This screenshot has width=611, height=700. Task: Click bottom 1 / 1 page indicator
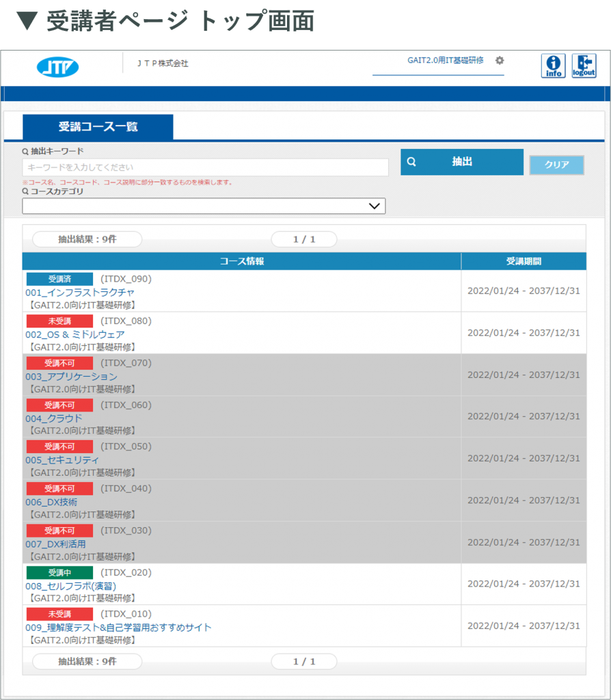point(304,662)
